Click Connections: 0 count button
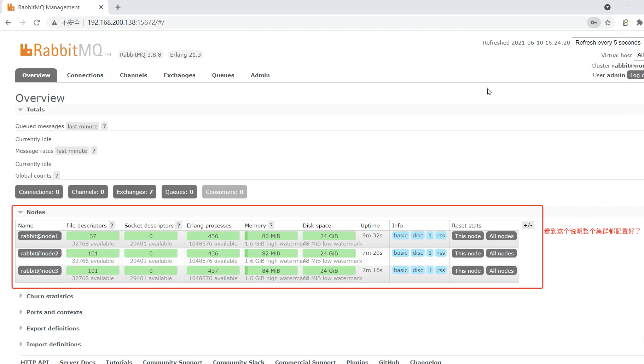The image size is (644, 364). coord(39,192)
